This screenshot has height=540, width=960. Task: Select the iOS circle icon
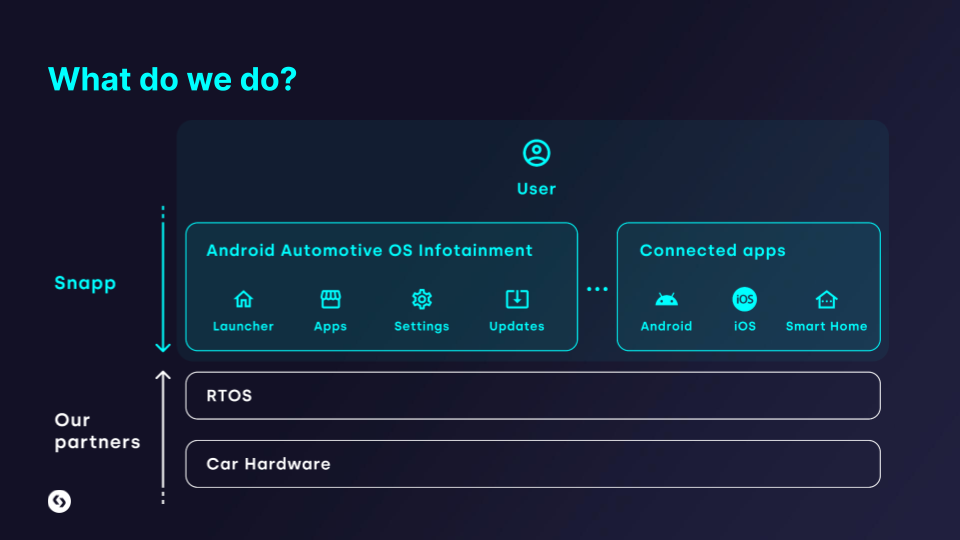[744, 299]
